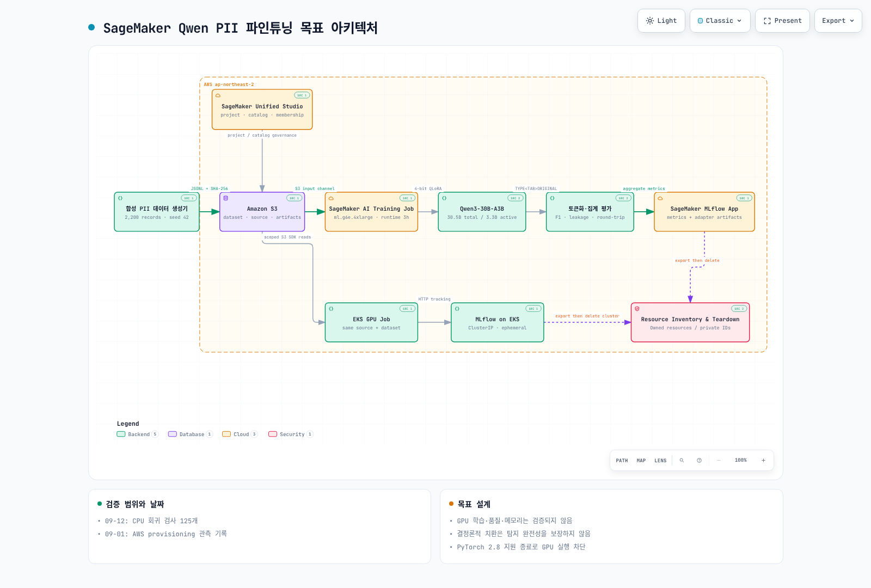Click the 'S3 input channel' edge label
The height and width of the screenshot is (588, 871).
tap(315, 189)
